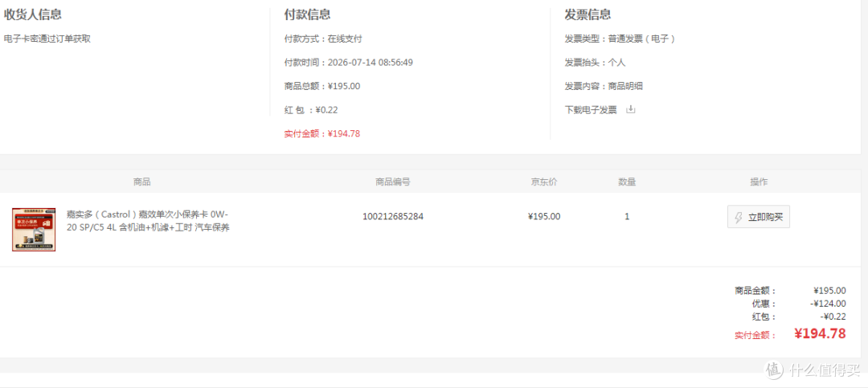The image size is (868, 388).
Task: Click the 商品总额：¥195.00 line
Action: (322, 86)
